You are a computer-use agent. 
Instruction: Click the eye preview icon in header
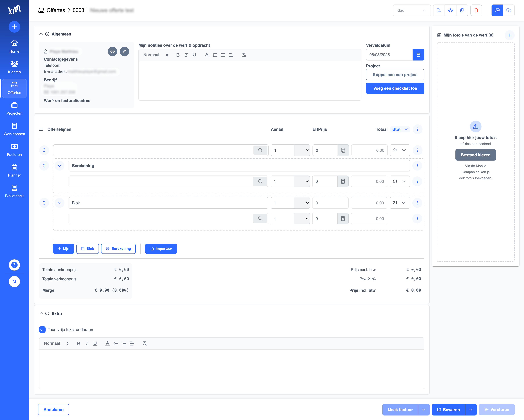point(450,10)
